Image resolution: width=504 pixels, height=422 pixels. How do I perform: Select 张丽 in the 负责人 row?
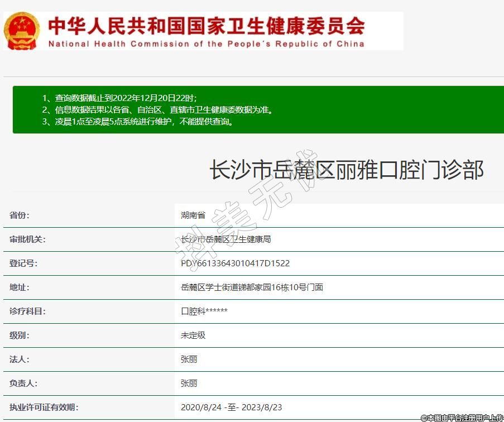coord(189,383)
